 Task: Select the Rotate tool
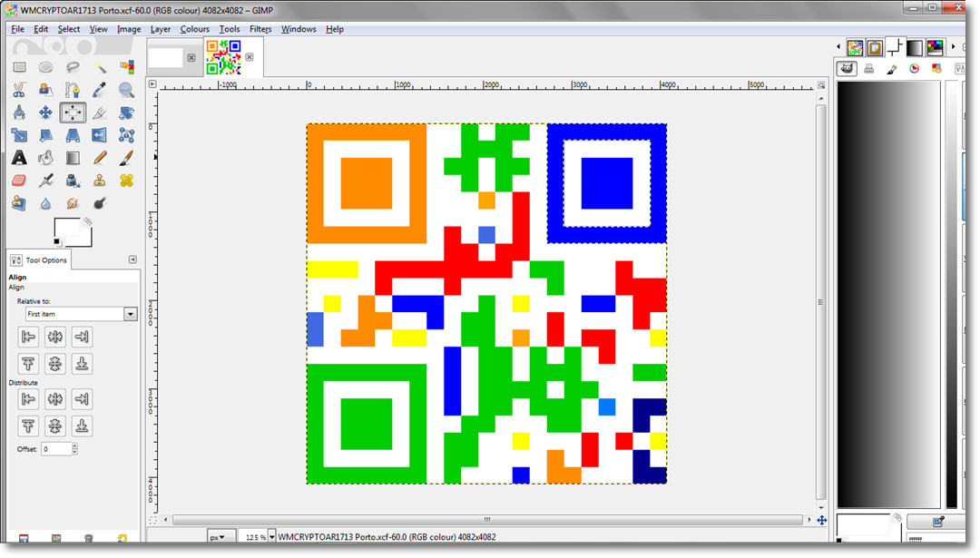[126, 113]
